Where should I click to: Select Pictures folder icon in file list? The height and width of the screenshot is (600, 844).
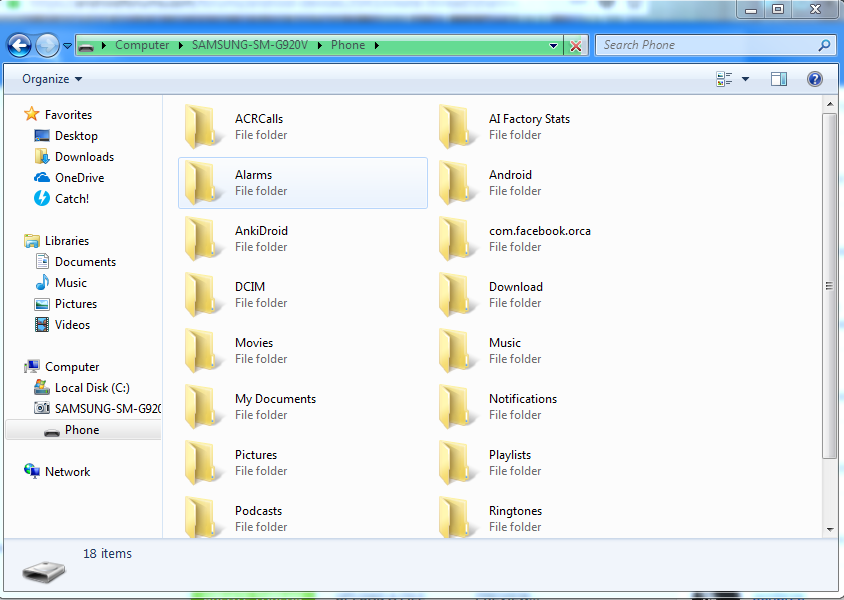[202, 463]
